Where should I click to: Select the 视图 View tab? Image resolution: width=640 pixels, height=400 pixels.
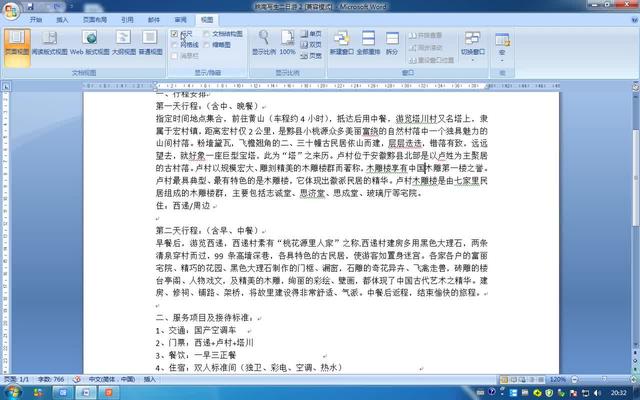coord(207,20)
